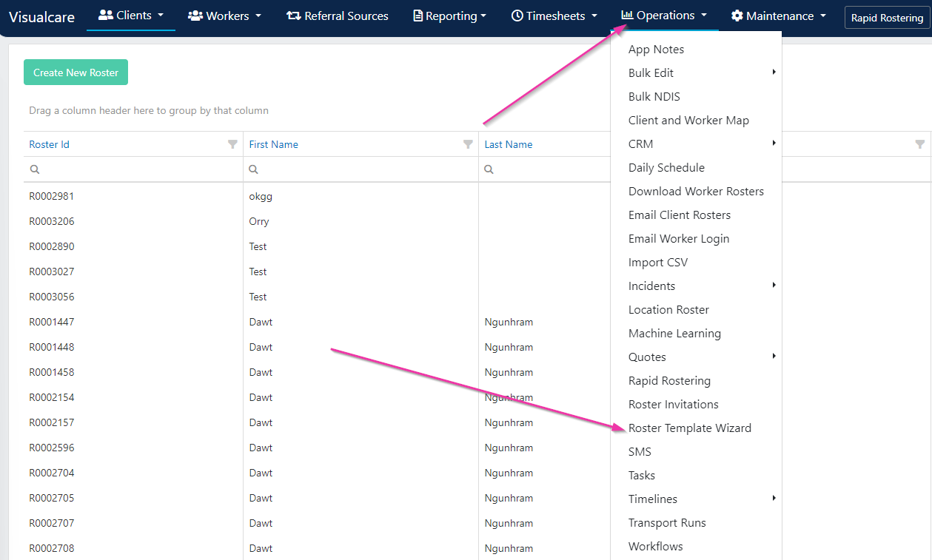This screenshot has height=560, width=932.
Task: Open filter icon of the rightmost column
Action: click(920, 144)
